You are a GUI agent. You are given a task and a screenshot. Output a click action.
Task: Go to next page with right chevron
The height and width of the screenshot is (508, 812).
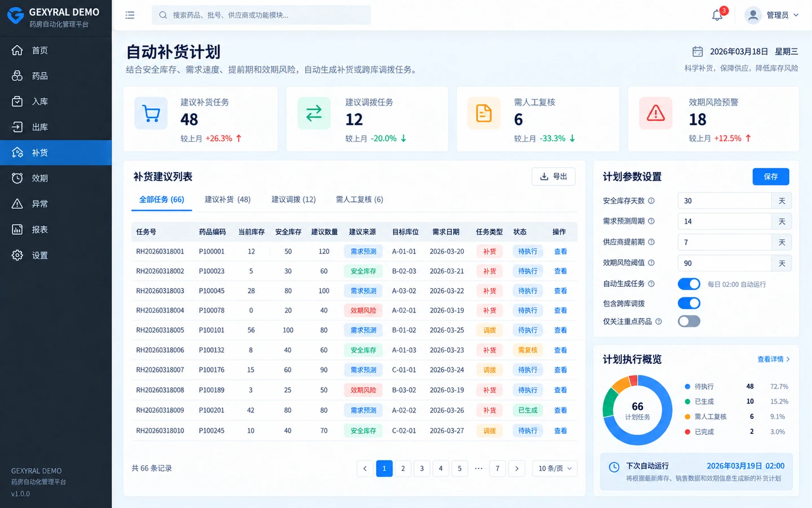pyautogui.click(x=517, y=468)
